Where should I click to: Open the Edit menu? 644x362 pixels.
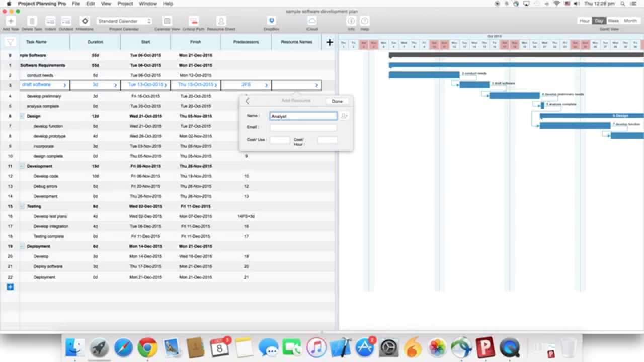click(x=90, y=4)
